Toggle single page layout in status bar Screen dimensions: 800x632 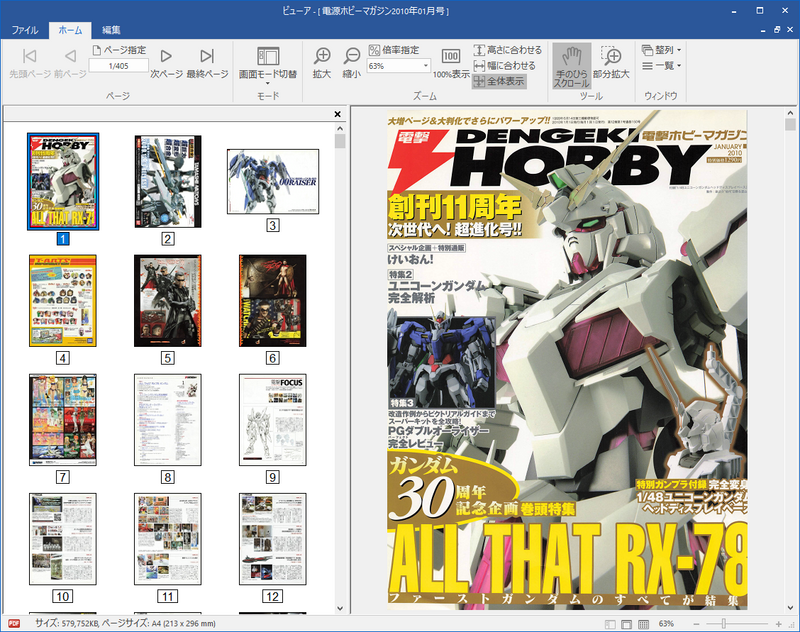627,624
